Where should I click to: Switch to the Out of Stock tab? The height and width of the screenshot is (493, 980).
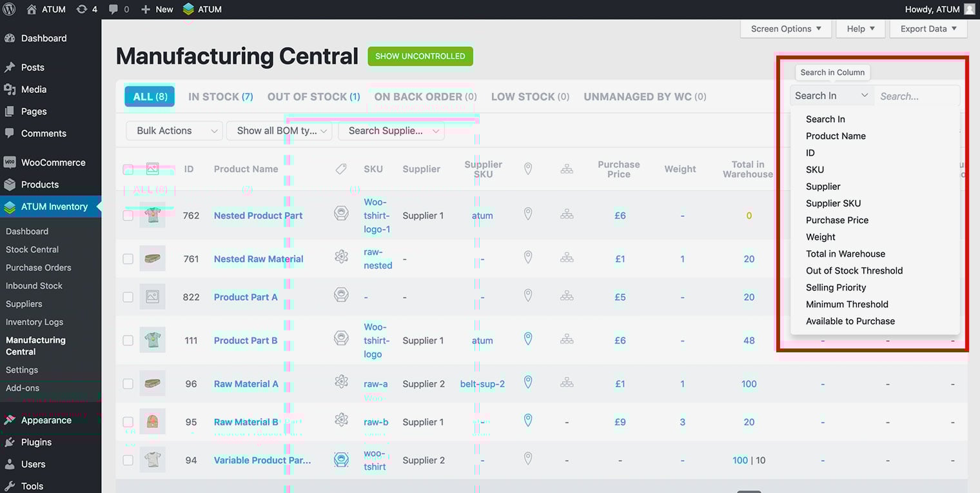point(313,97)
